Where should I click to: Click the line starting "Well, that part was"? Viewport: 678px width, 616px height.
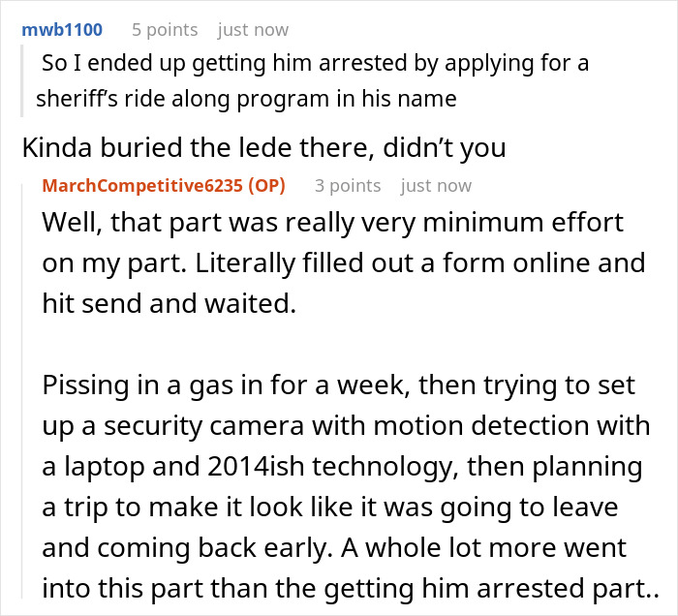pos(333,223)
